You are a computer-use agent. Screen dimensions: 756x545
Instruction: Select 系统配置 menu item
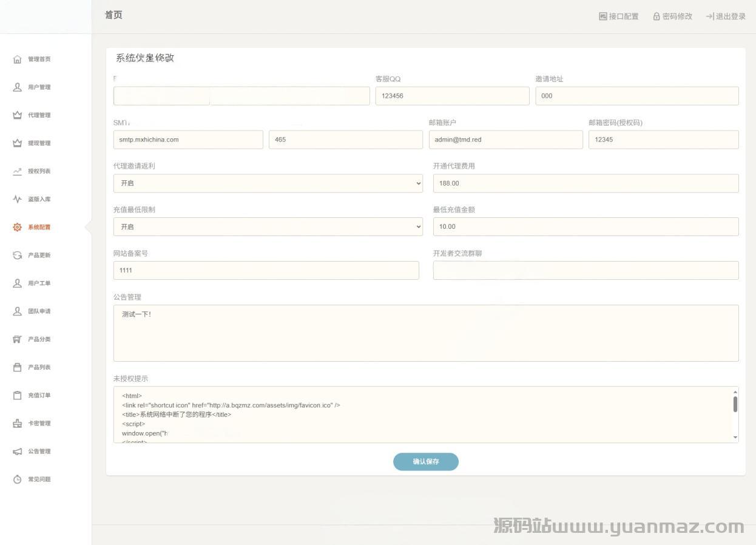[x=39, y=227]
